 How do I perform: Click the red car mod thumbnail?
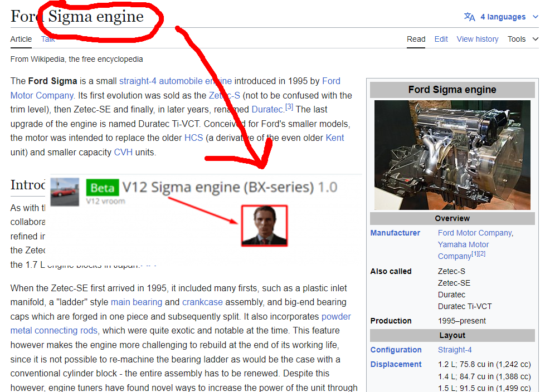point(65,192)
